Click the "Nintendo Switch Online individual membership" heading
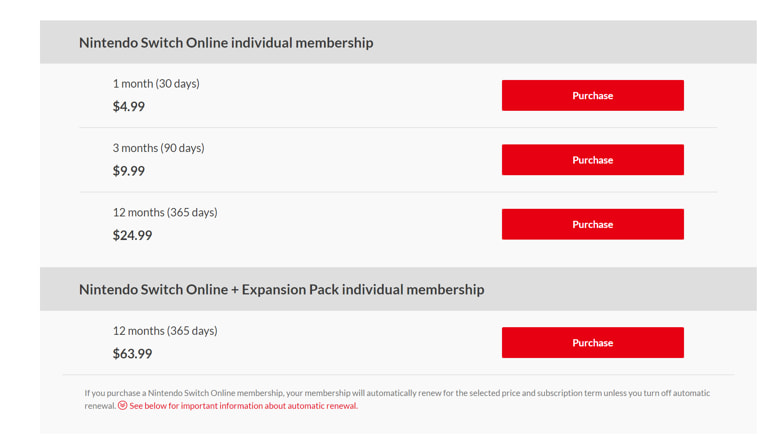The width and height of the screenshot is (770, 436). point(226,43)
